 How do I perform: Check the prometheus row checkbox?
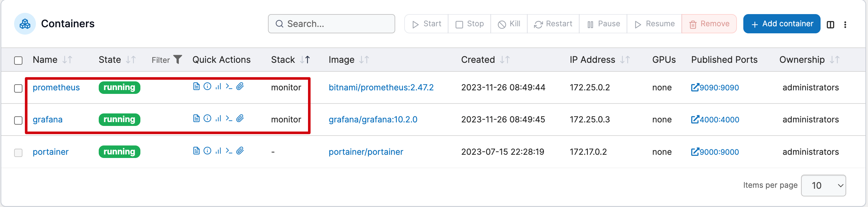tap(18, 88)
